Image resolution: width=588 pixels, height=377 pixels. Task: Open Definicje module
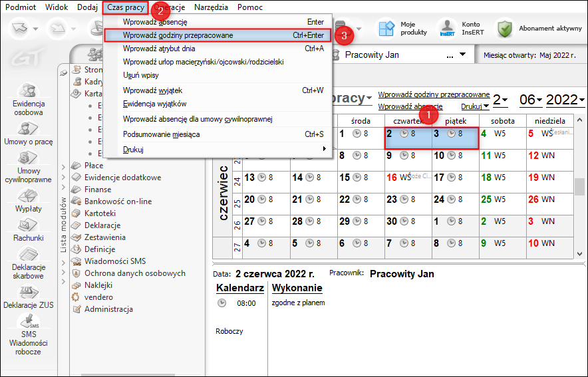pyautogui.click(x=100, y=249)
